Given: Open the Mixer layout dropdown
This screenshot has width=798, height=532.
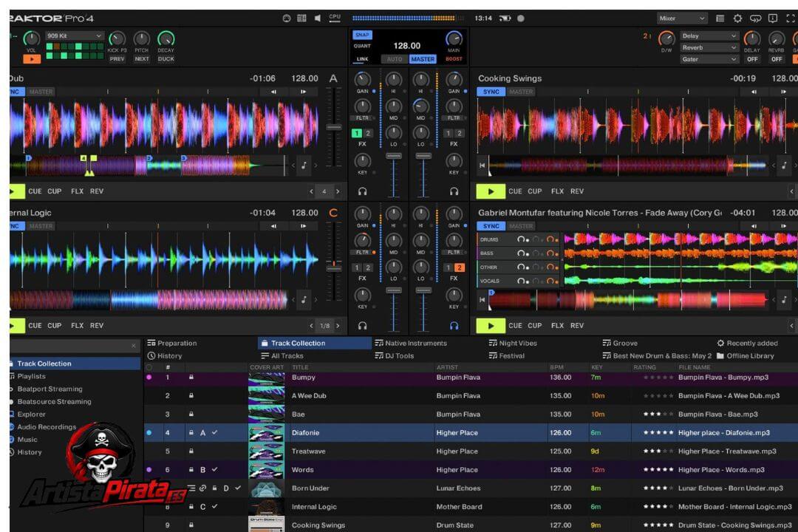Looking at the screenshot, I should coord(681,18).
